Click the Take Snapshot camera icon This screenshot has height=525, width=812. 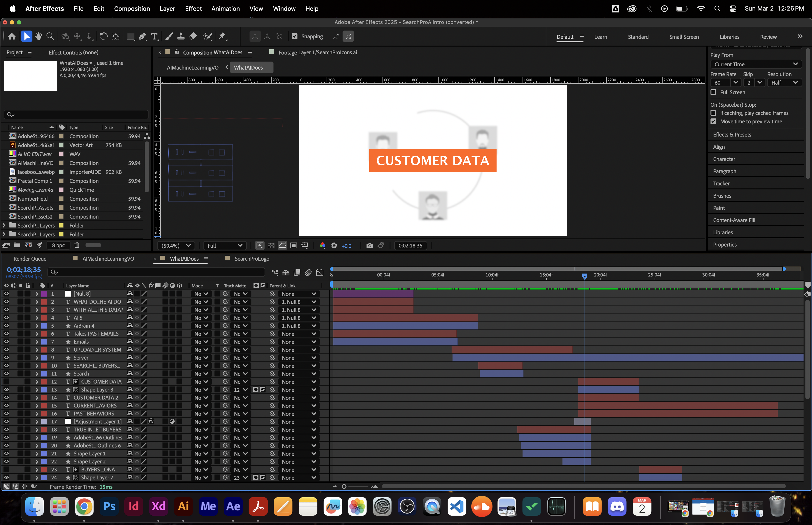click(x=369, y=245)
